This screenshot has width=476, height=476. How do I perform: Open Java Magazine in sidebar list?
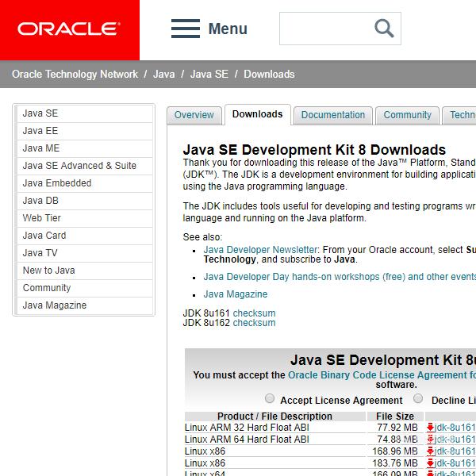[85, 305]
